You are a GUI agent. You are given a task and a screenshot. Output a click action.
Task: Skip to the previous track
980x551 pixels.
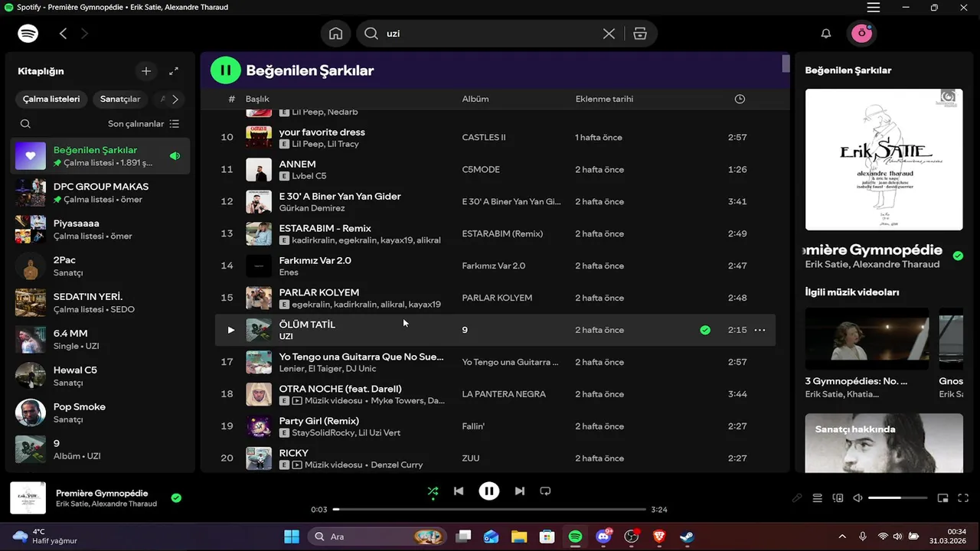click(459, 491)
